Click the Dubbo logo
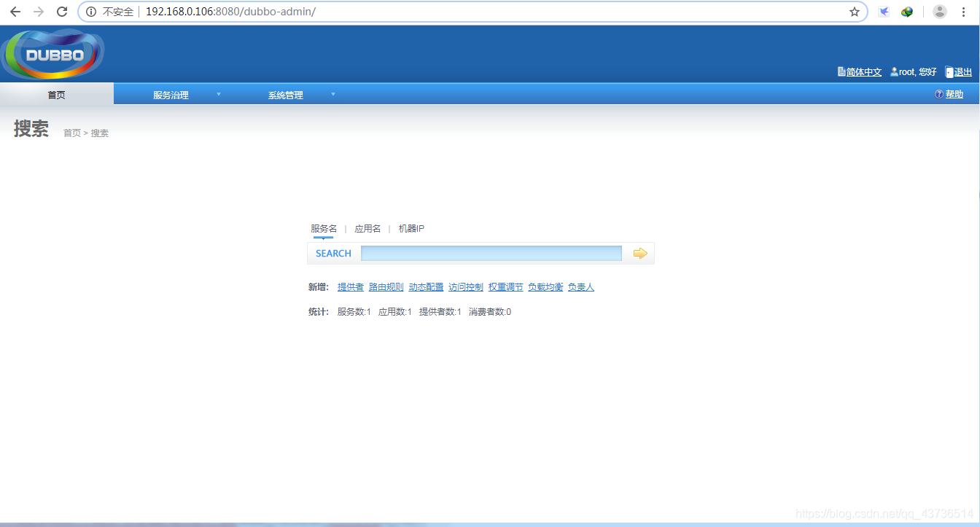 click(52, 54)
